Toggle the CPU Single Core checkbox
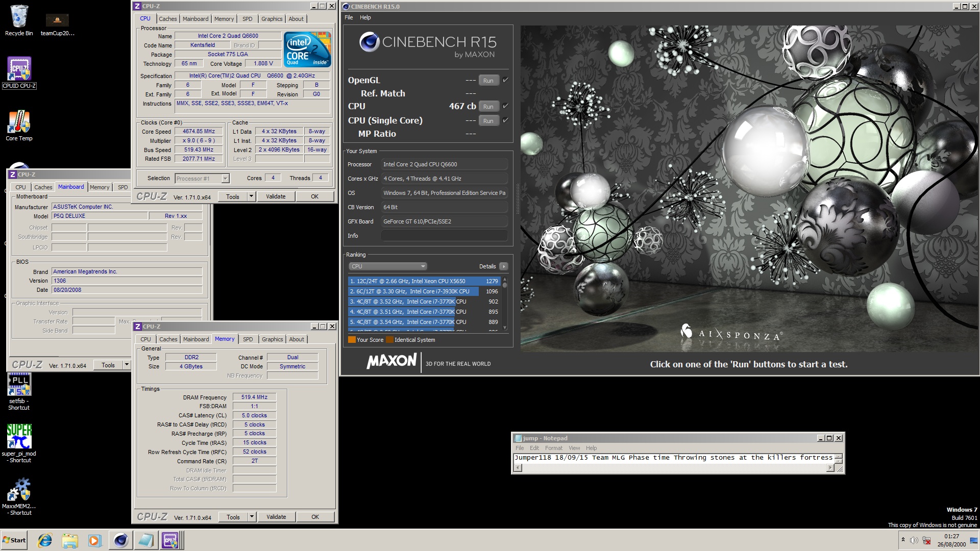 point(505,120)
